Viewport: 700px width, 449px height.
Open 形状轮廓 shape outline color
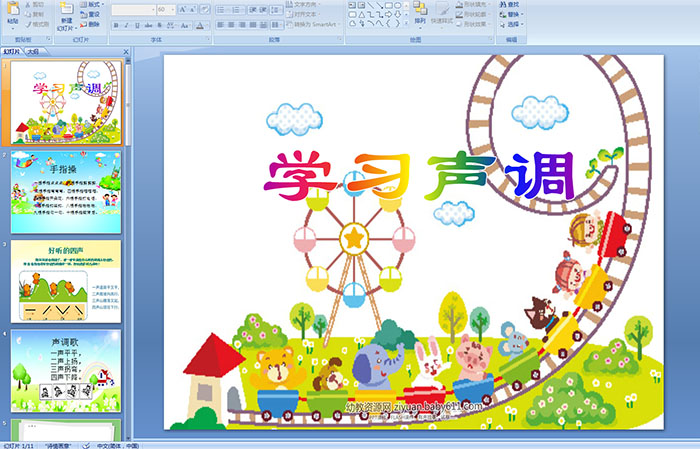(x=474, y=14)
